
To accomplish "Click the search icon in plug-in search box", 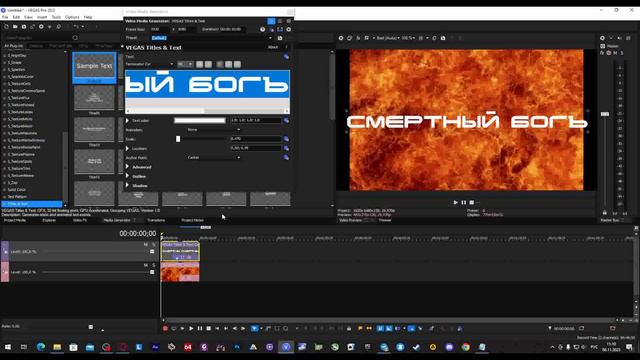I will click(x=75, y=38).
